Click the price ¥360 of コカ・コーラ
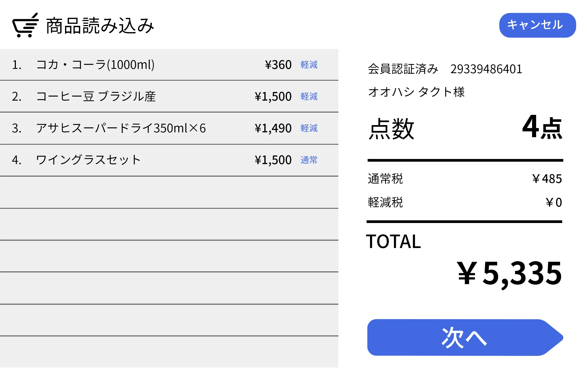 pyautogui.click(x=278, y=65)
